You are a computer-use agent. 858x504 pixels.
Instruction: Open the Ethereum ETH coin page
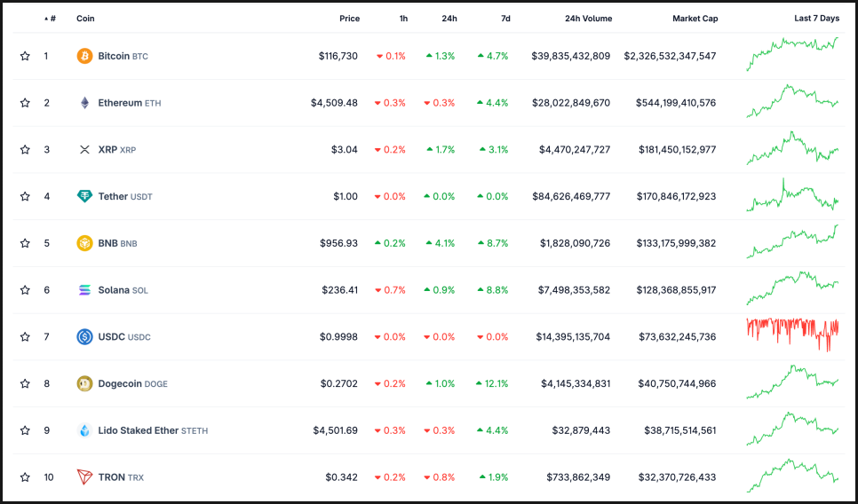[130, 103]
